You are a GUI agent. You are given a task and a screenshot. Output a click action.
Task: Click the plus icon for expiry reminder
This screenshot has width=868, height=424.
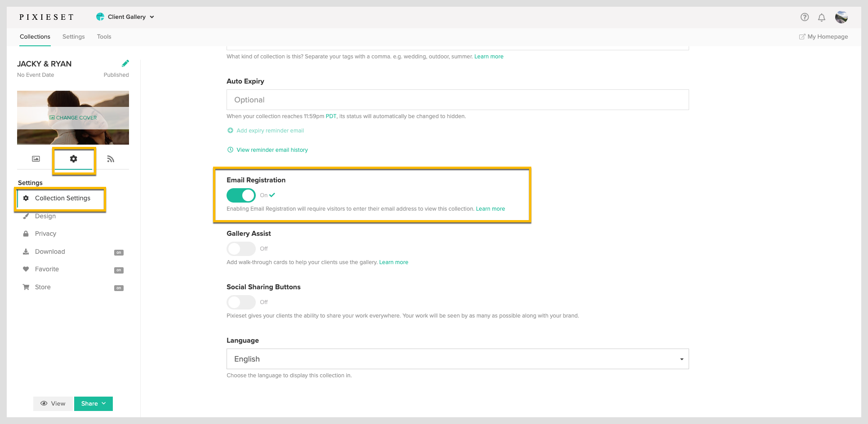pos(230,130)
